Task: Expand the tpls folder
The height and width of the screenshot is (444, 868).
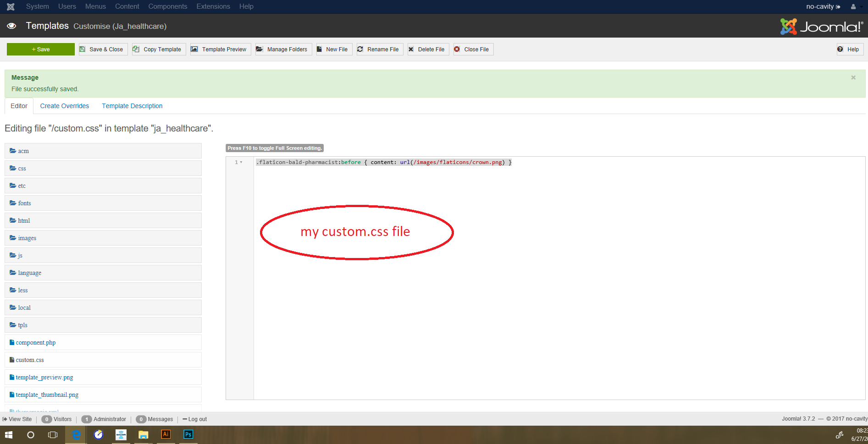Action: click(x=103, y=325)
